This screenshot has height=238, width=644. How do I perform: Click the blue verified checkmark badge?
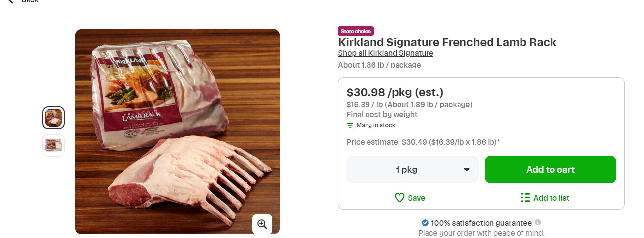[425, 223]
